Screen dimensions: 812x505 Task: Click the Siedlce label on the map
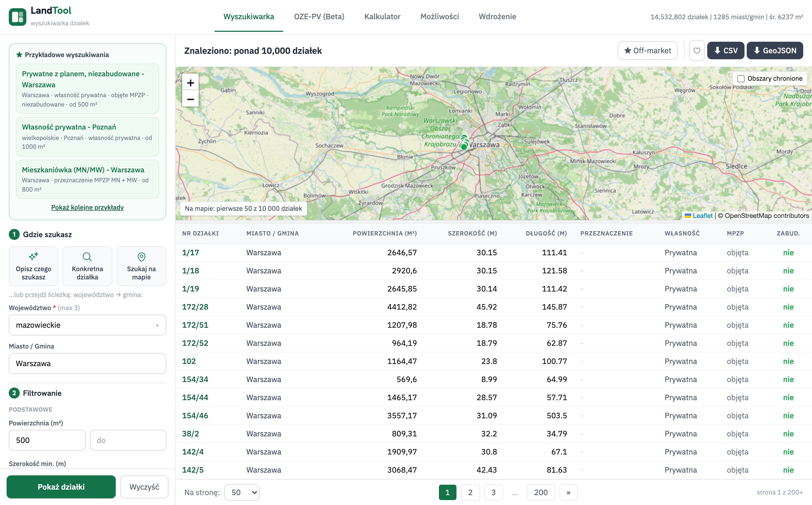pyautogui.click(x=736, y=166)
